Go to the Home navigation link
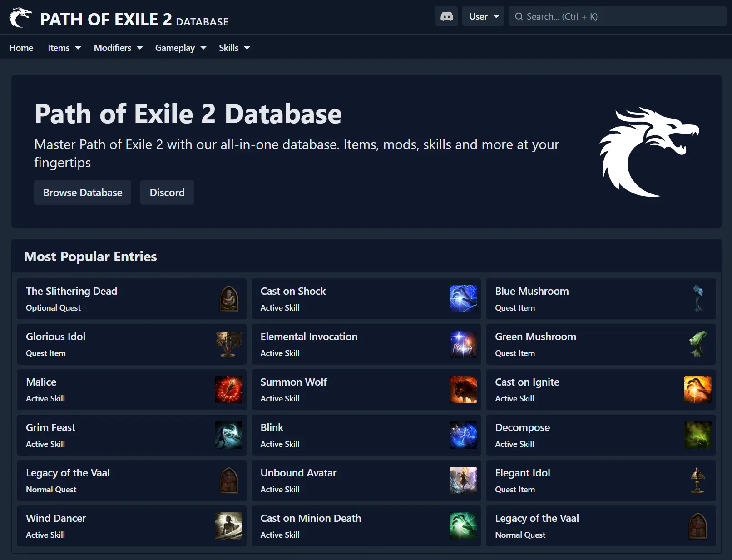 tap(21, 48)
